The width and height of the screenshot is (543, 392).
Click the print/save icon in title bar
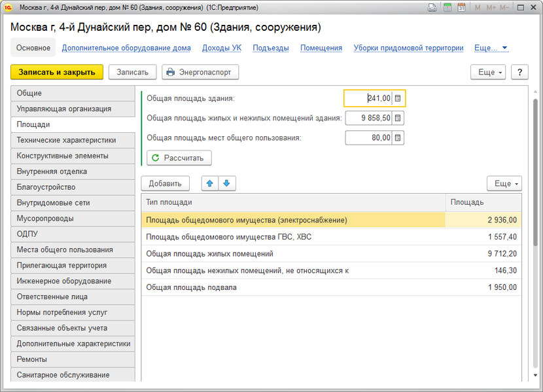(432, 8)
